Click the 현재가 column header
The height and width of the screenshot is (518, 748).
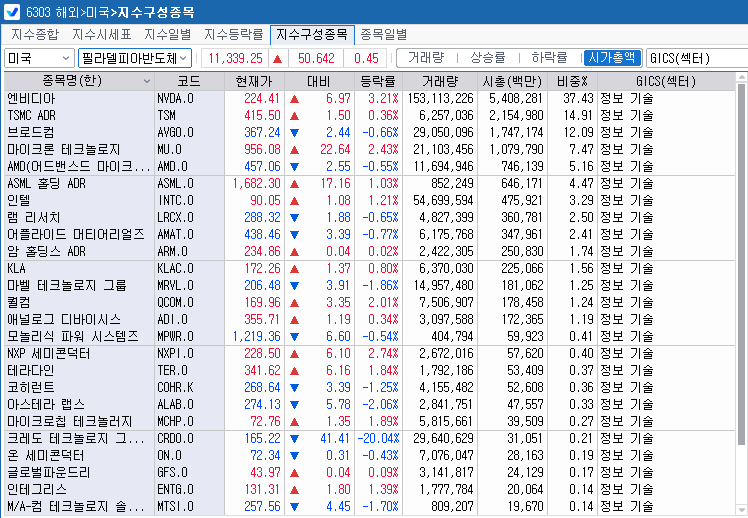coord(254,81)
